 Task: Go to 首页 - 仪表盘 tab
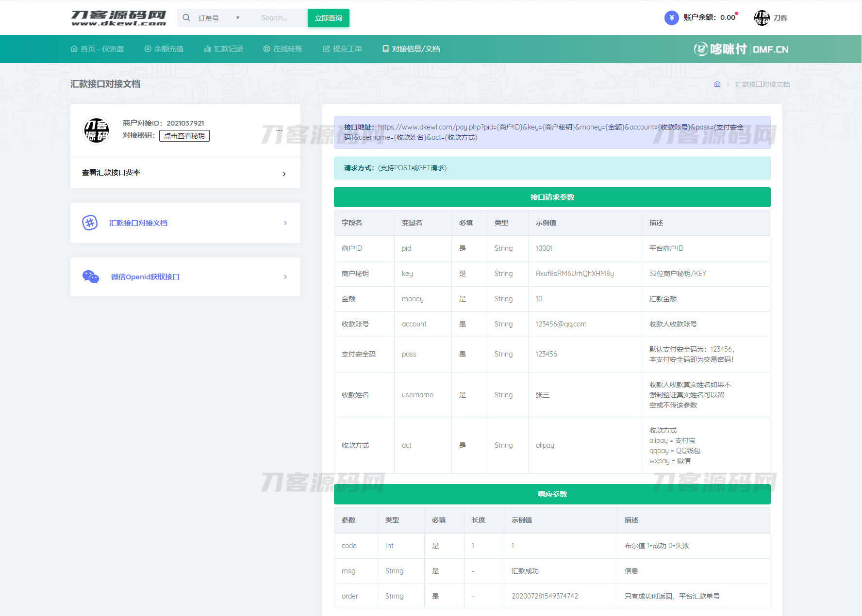tap(97, 49)
